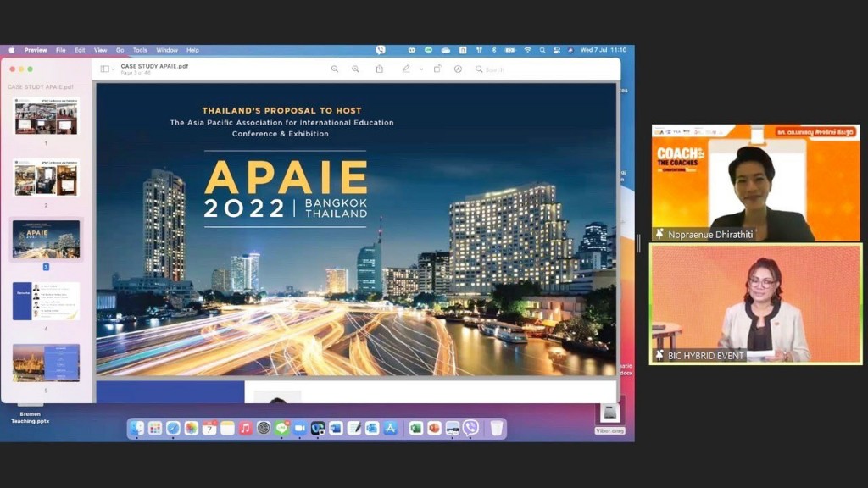Image resolution: width=868 pixels, height=488 pixels.
Task: Open the Help menu
Action: (192, 50)
